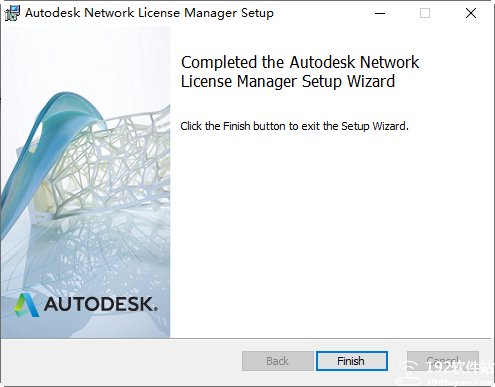Click the watermark website URL text
Screen dimensions: 495x387
coord(459,382)
